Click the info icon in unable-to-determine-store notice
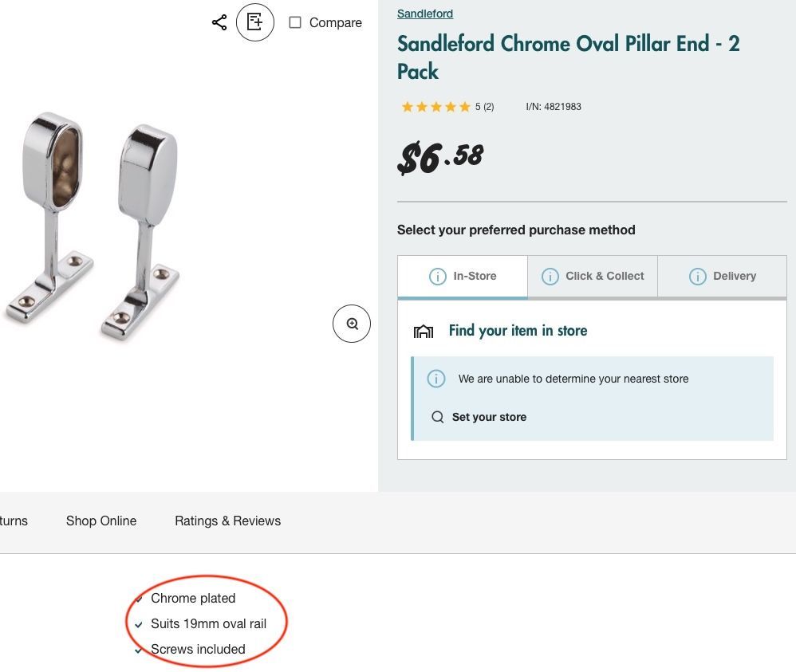Image resolution: width=796 pixels, height=672 pixels. [x=436, y=379]
